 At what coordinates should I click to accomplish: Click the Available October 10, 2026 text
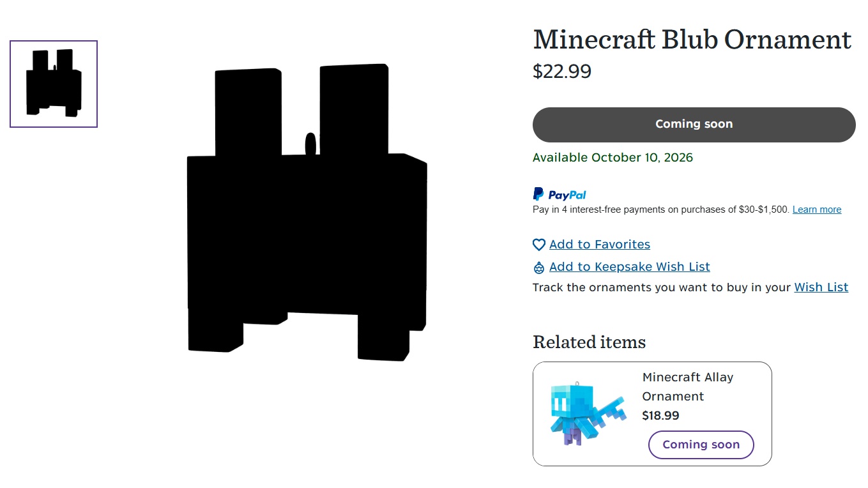click(x=613, y=158)
